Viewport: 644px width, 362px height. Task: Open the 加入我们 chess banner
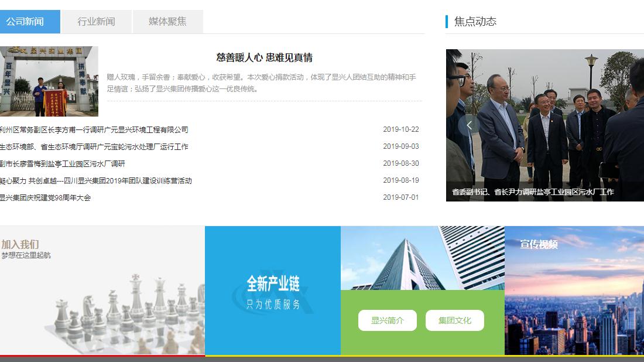click(102, 290)
